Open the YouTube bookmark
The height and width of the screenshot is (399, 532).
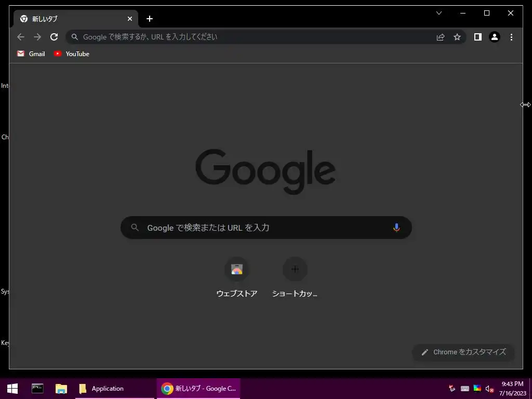pos(71,54)
